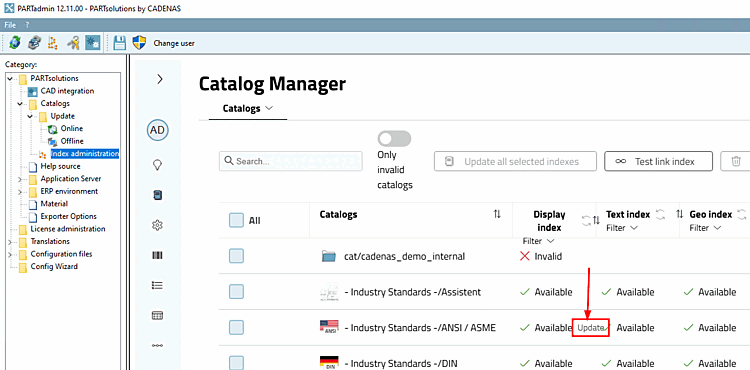Select Offline under Update

(x=72, y=141)
